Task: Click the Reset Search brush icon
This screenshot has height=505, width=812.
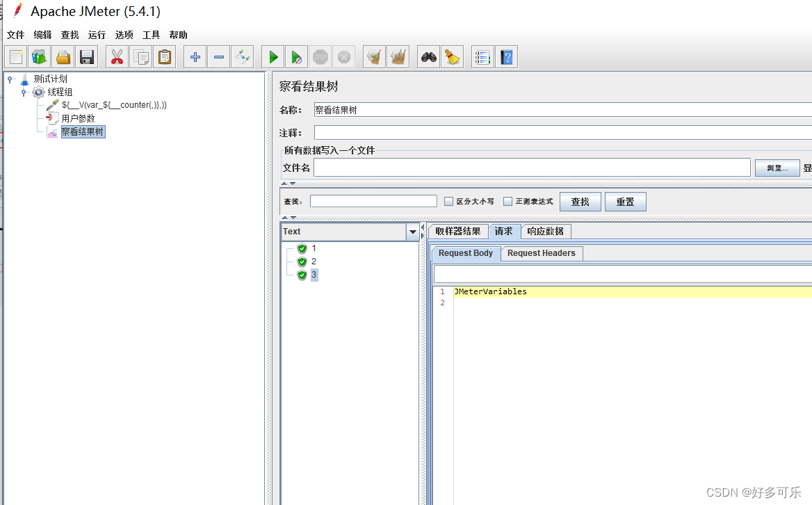Action: pyautogui.click(x=452, y=57)
